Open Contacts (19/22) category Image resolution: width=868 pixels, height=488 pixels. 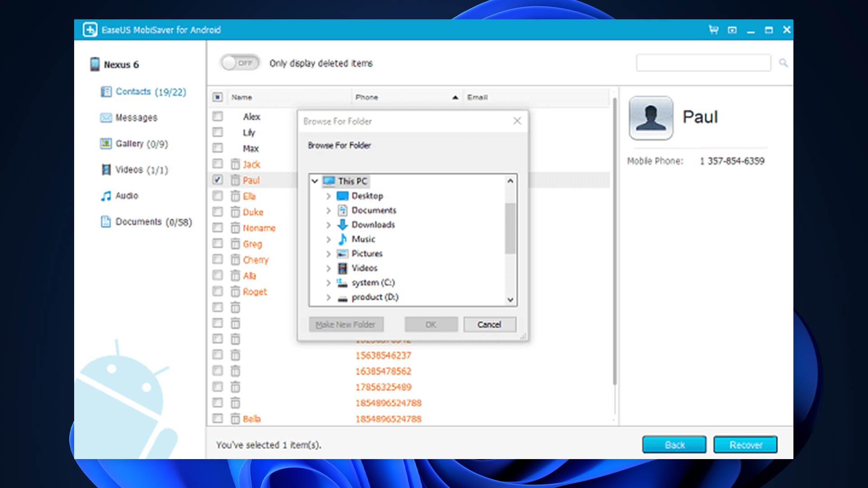[151, 92]
